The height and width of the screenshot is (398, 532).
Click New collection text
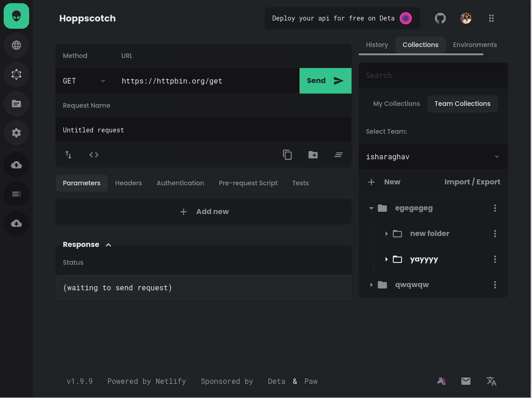click(x=392, y=182)
